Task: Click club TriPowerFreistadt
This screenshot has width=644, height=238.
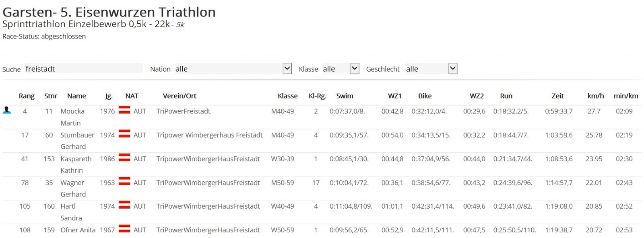Action: [183, 111]
